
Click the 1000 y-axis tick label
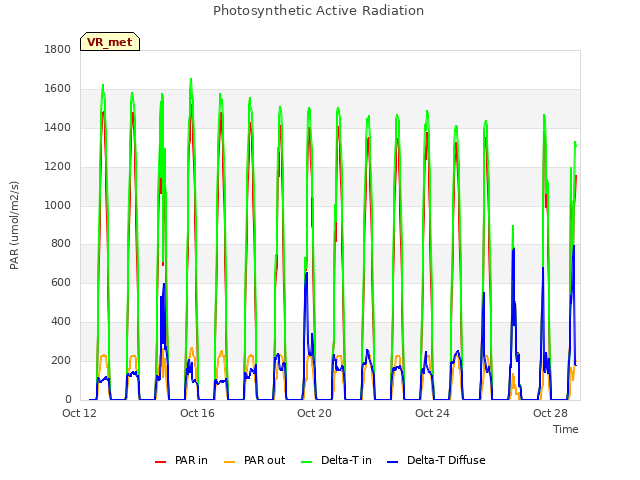(x=58, y=205)
